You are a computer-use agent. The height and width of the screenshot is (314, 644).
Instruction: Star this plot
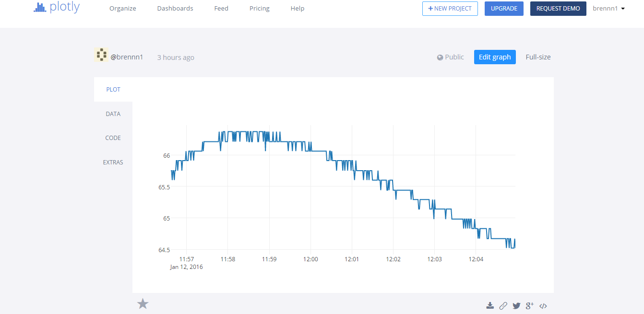143,303
